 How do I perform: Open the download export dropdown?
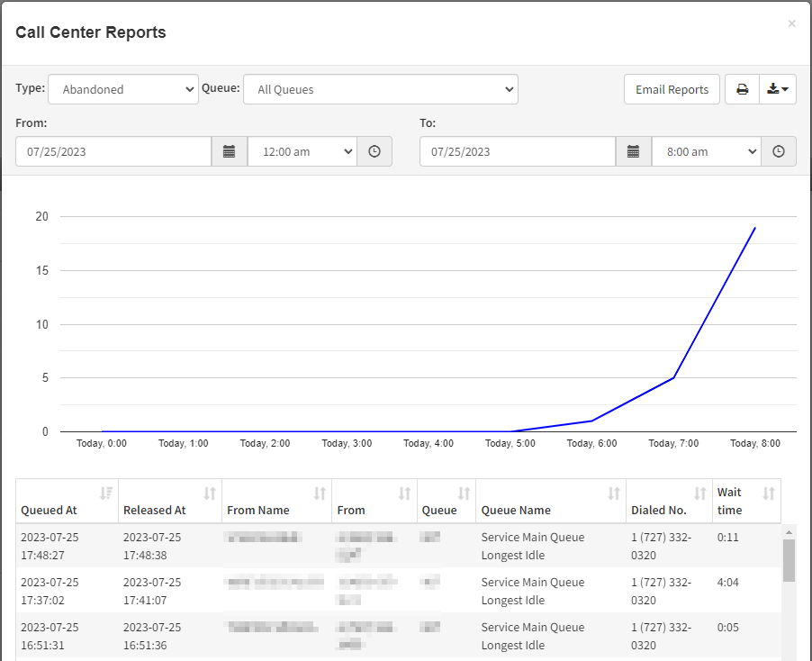pos(778,89)
